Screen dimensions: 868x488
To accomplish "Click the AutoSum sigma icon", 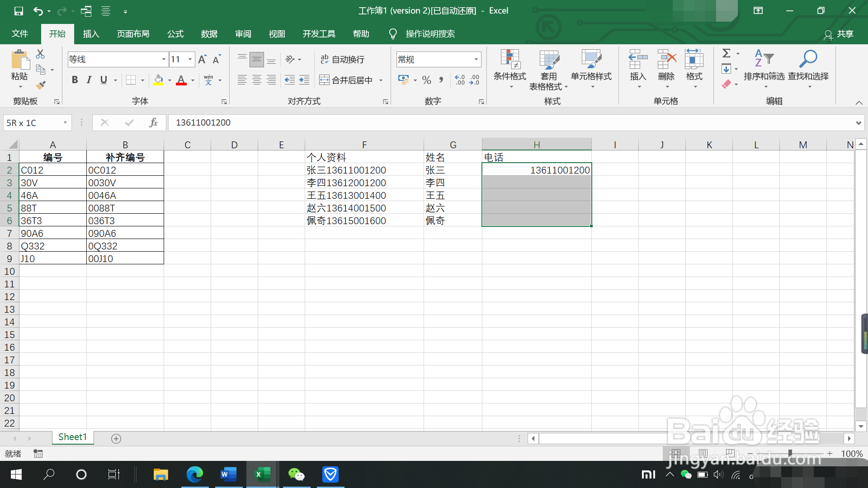I will (726, 53).
